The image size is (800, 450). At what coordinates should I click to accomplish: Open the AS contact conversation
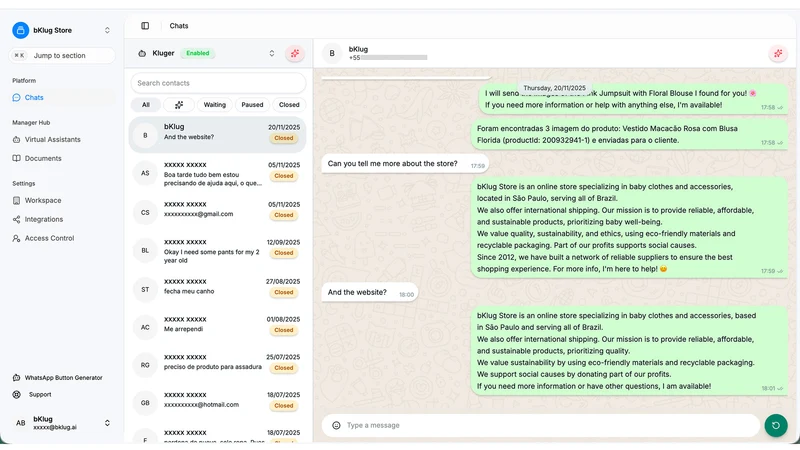pos(217,173)
